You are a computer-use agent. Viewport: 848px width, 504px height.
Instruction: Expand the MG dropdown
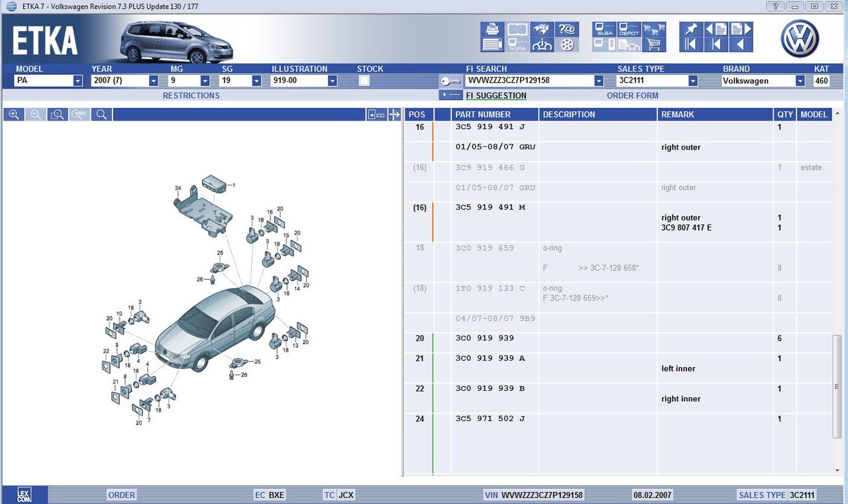pyautogui.click(x=205, y=81)
